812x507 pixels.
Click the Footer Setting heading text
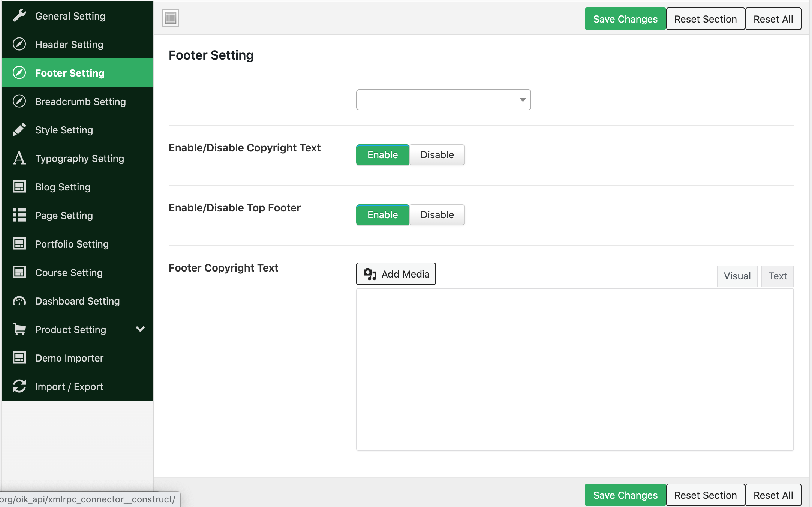[211, 55]
